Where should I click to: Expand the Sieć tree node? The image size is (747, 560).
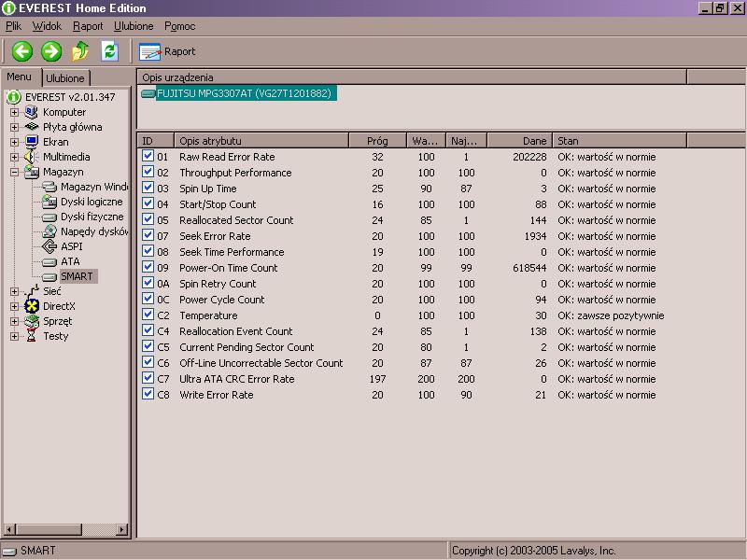pyautogui.click(x=14, y=291)
